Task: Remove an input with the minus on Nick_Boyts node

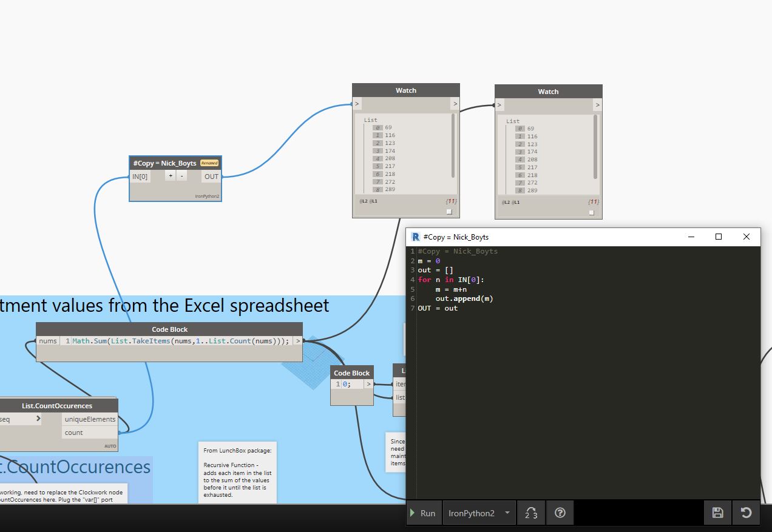Action: pyautogui.click(x=181, y=175)
